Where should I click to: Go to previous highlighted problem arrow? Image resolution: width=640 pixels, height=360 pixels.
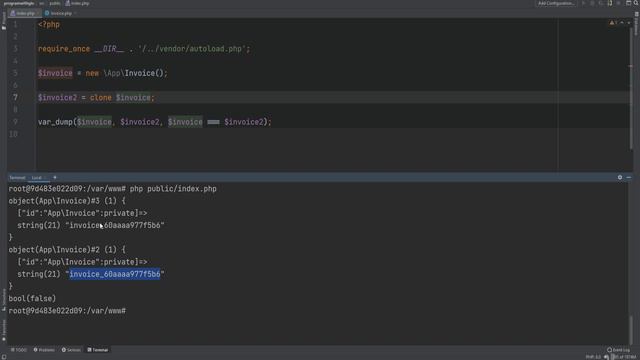622,23
